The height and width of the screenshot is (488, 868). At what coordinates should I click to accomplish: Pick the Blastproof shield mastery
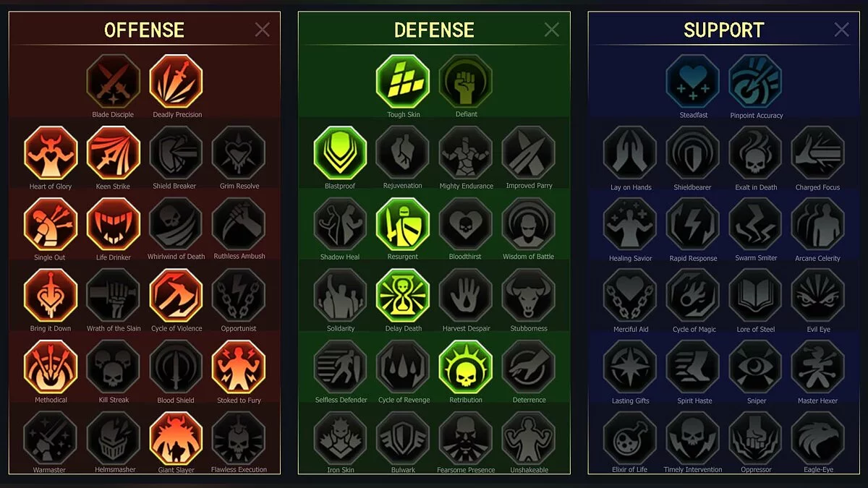[341, 153]
